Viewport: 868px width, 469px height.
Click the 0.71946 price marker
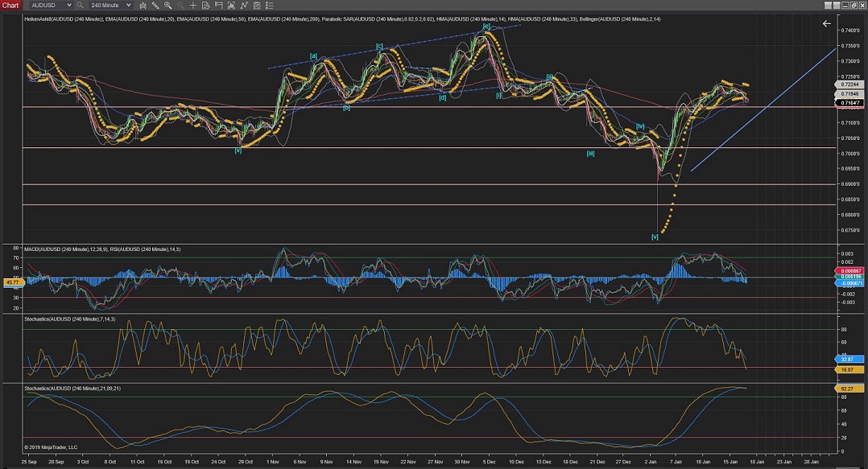click(849, 94)
